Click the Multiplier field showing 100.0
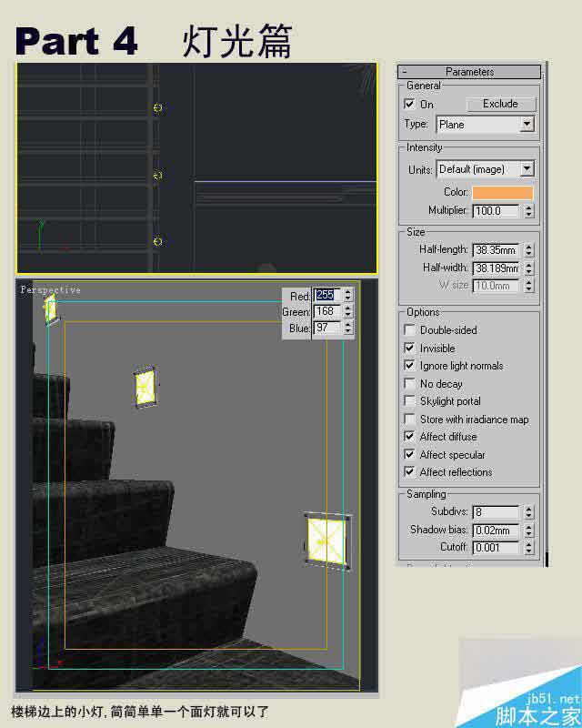Image resolution: width=582 pixels, height=728 pixels. 496,211
